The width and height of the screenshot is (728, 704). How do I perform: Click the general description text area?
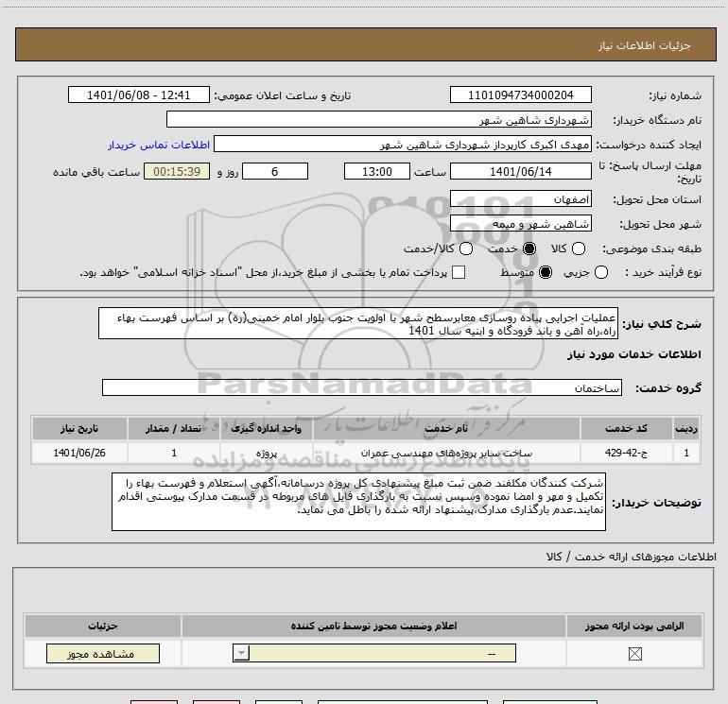(x=358, y=323)
